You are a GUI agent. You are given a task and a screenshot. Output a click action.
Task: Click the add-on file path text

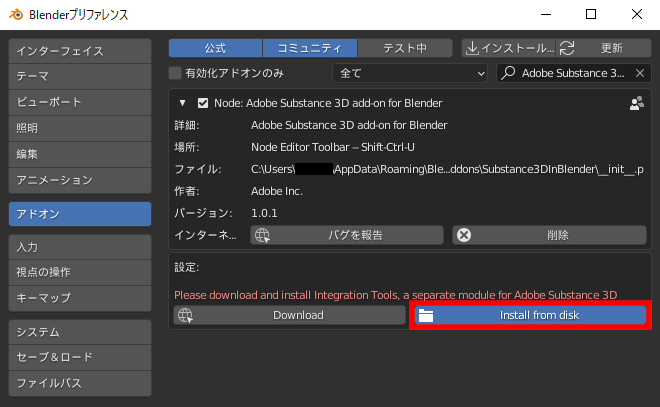point(447,169)
